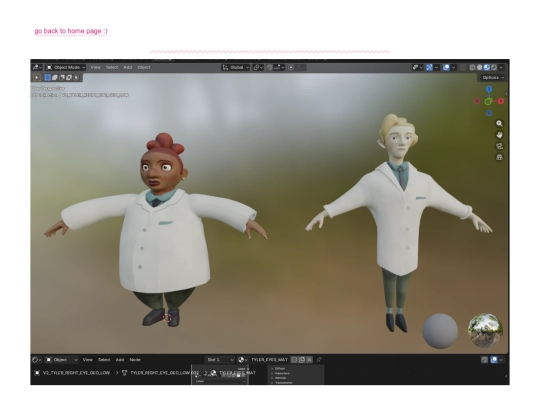
Task: Choose the 'set new selection' mode icon
Action: [48, 77]
